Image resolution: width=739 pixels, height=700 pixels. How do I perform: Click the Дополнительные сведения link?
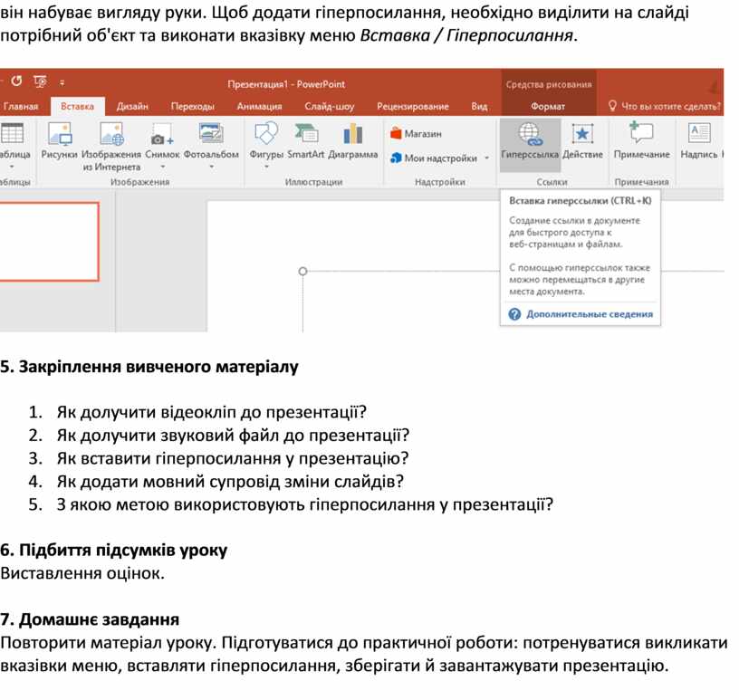590,314
